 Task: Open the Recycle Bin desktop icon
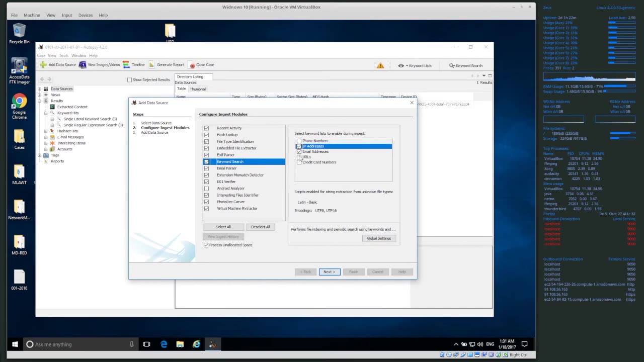tap(19, 33)
